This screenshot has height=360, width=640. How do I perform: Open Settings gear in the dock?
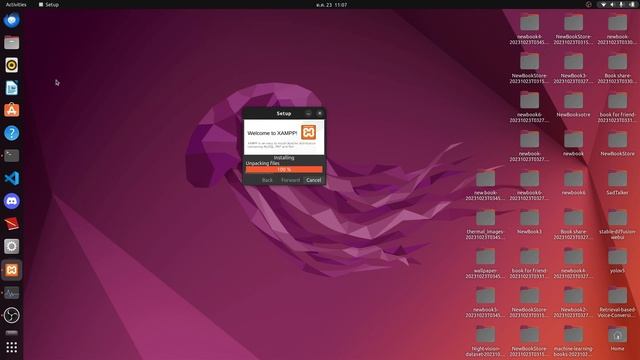(11, 246)
